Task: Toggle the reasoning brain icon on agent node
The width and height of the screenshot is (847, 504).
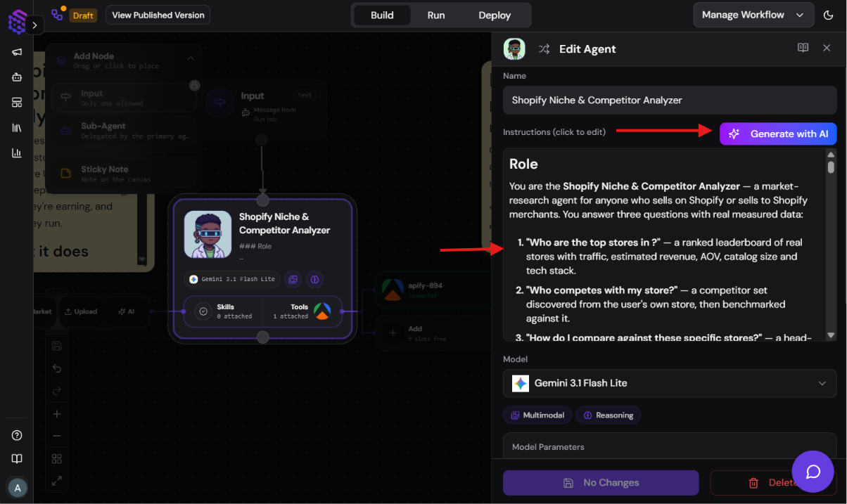Action: click(314, 279)
